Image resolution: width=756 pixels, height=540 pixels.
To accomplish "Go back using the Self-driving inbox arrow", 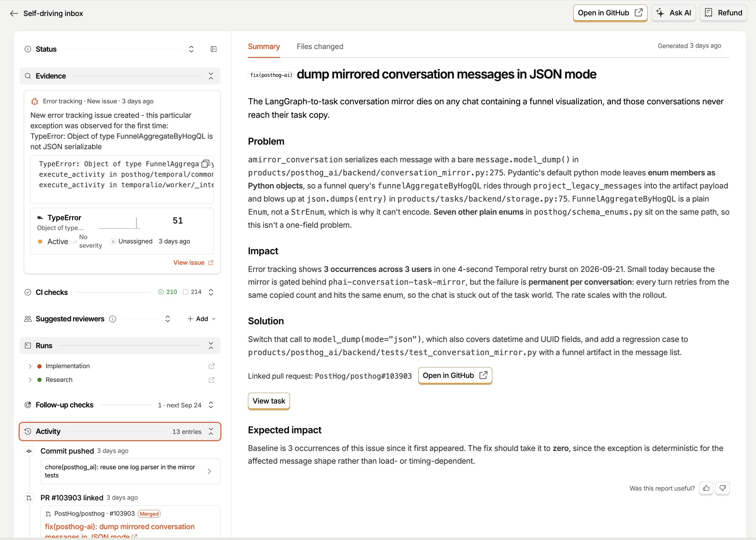I will pos(14,13).
